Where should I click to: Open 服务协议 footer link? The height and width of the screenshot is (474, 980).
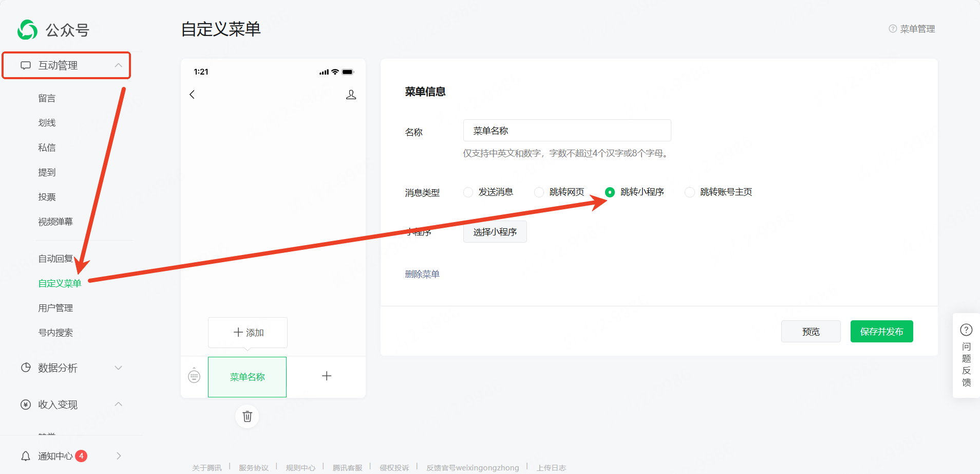tap(254, 468)
